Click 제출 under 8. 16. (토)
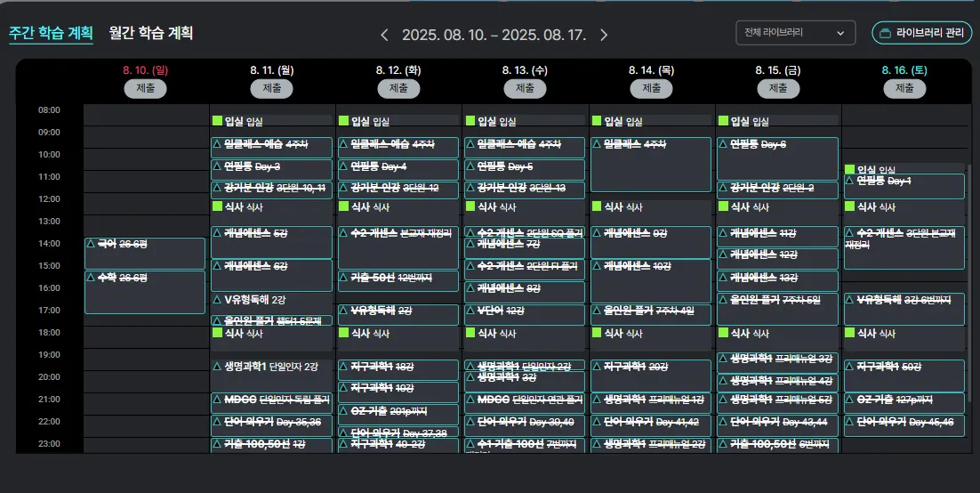Screen dimensions: 980x493 tap(904, 88)
